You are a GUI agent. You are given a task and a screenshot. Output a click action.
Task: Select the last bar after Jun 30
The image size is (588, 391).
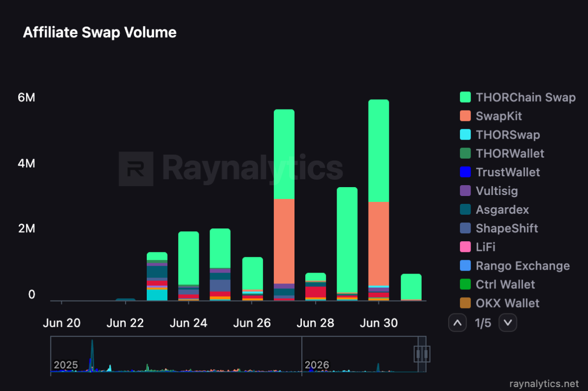[411, 287]
